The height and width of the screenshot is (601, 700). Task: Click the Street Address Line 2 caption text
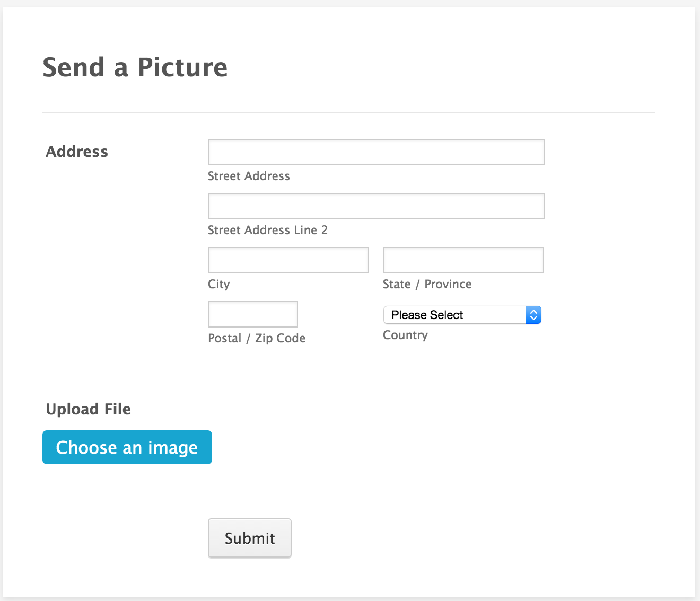point(267,230)
